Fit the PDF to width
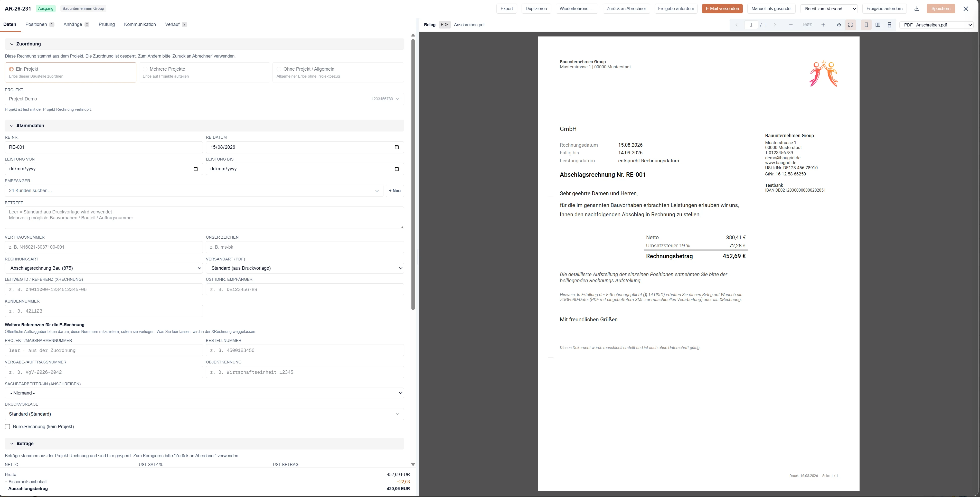 tap(839, 25)
